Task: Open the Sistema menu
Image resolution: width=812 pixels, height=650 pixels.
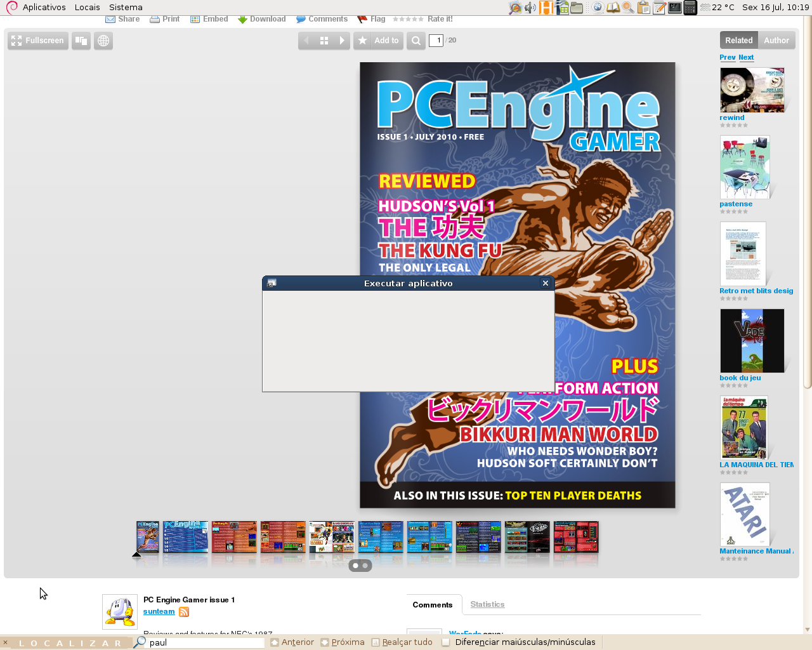Action: click(x=126, y=8)
